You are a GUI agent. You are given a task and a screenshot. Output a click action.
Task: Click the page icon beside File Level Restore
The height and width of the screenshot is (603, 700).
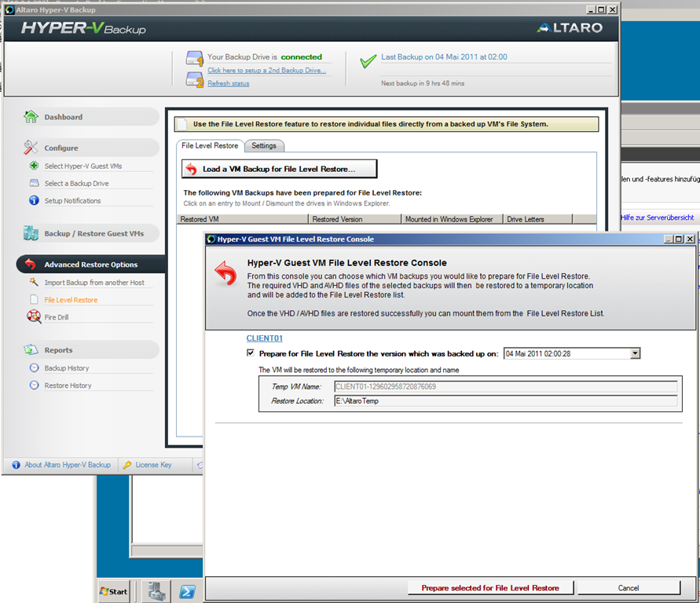34,299
